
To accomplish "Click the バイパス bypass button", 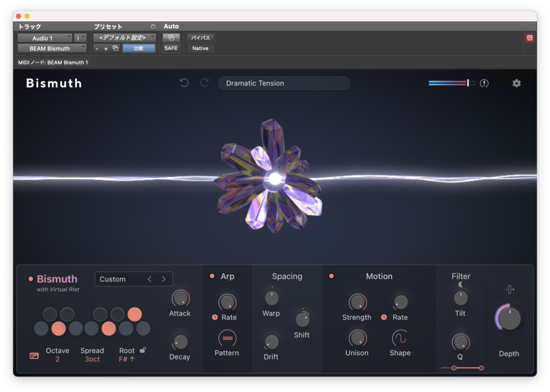I will (201, 38).
